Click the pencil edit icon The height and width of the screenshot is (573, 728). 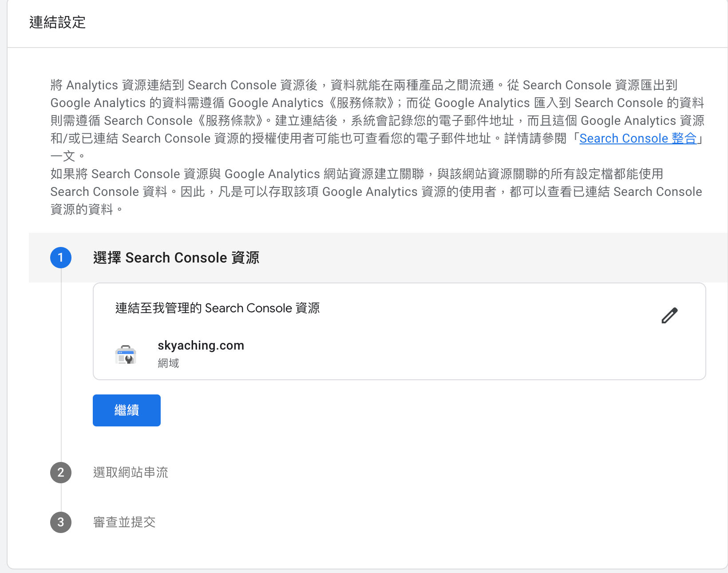(669, 315)
